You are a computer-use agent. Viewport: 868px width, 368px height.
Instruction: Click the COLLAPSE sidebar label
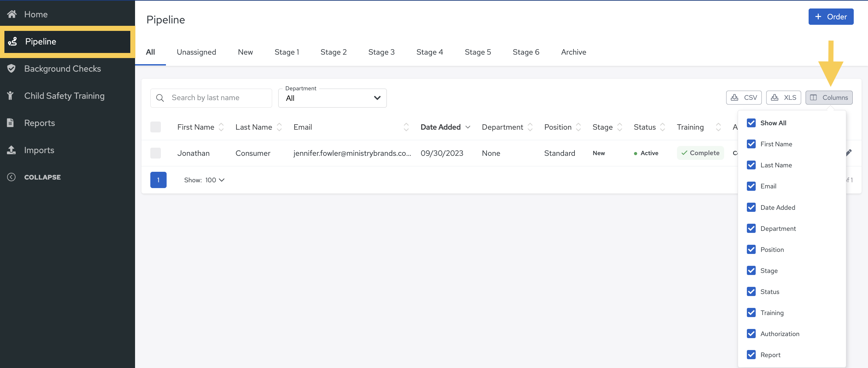42,177
